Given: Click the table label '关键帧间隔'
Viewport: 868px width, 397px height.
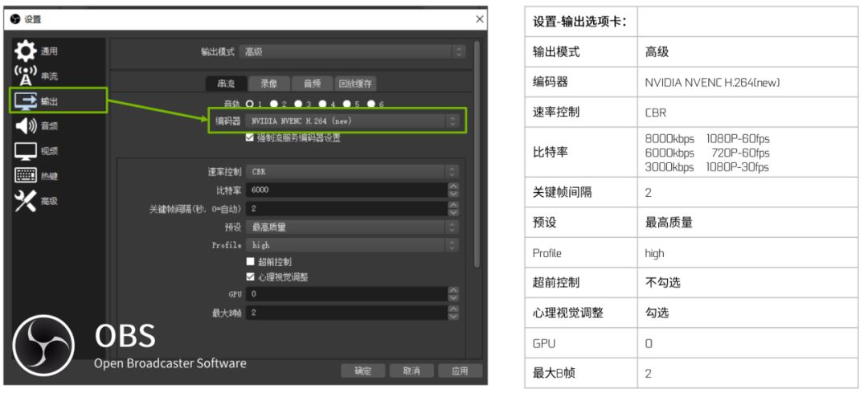Looking at the screenshot, I should pyautogui.click(x=562, y=192).
